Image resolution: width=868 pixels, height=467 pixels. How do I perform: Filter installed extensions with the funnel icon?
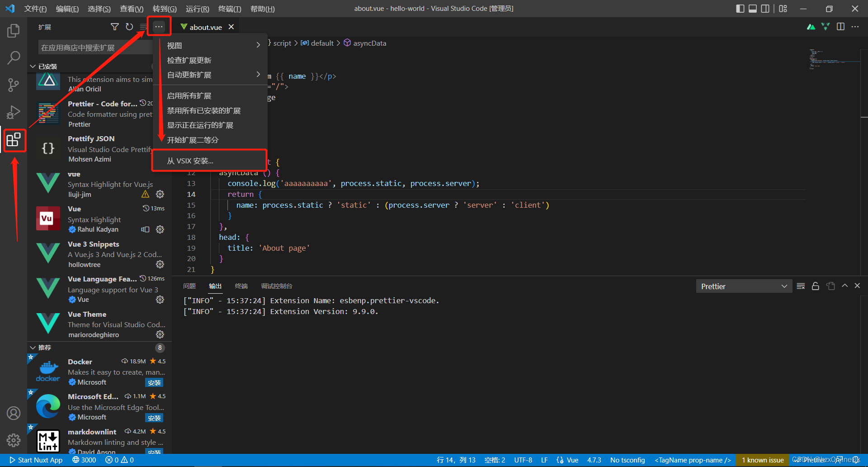(114, 27)
